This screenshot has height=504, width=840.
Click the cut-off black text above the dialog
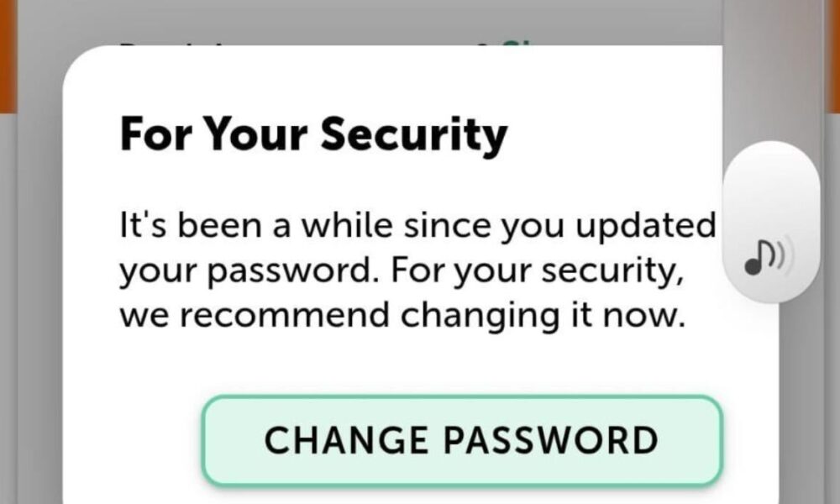tap(168, 45)
